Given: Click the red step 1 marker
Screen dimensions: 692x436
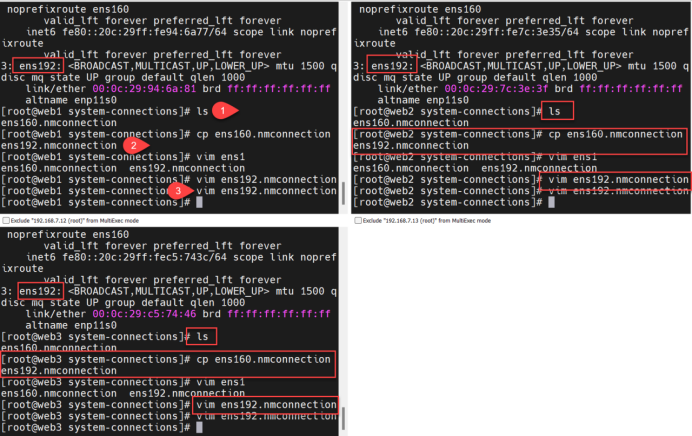Looking at the screenshot, I should (224, 110).
